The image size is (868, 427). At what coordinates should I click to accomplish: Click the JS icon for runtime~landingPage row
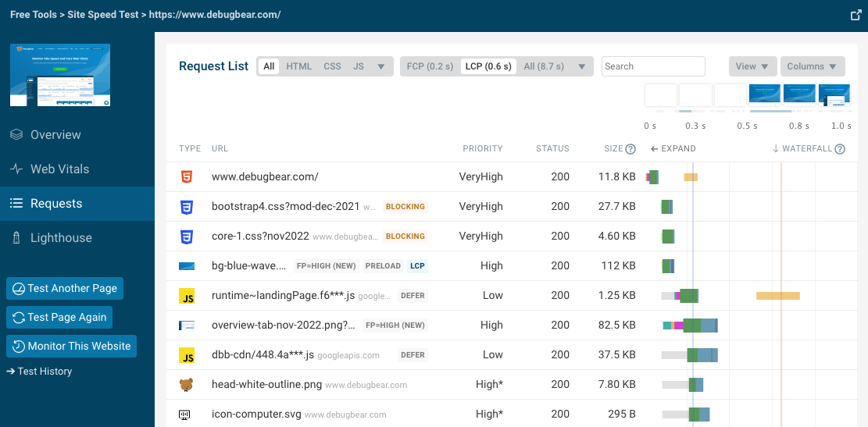187,296
